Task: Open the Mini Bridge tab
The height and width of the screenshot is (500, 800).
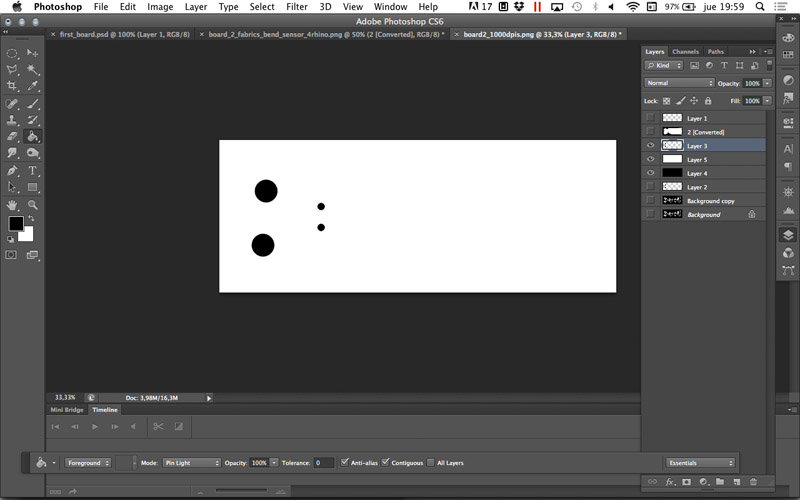Action: pyautogui.click(x=67, y=410)
